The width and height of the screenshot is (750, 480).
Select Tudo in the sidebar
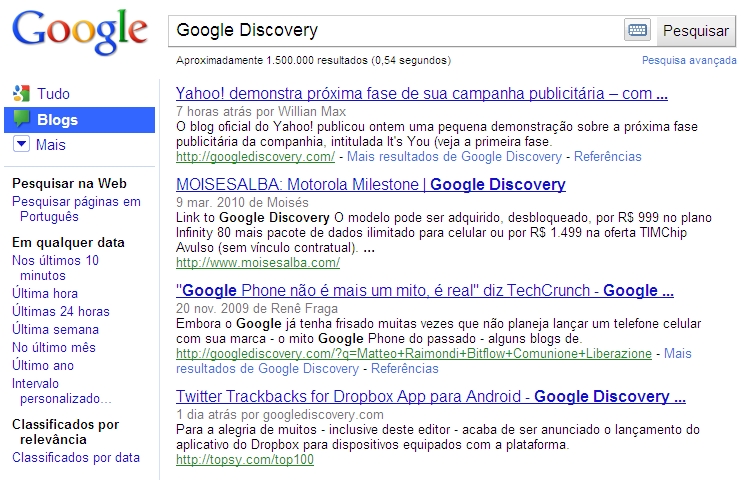[x=53, y=94]
